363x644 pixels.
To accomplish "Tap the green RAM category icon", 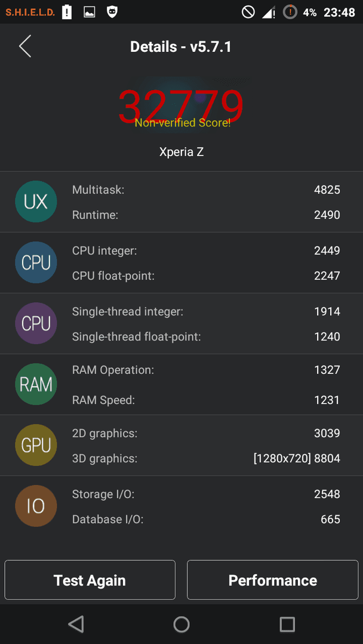I will [x=36, y=384].
